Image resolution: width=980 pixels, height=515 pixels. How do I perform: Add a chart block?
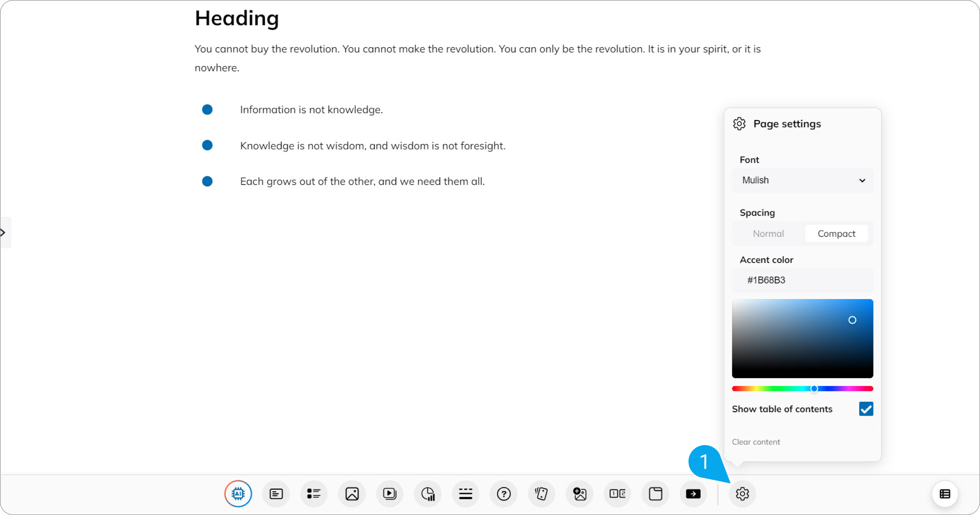click(428, 494)
